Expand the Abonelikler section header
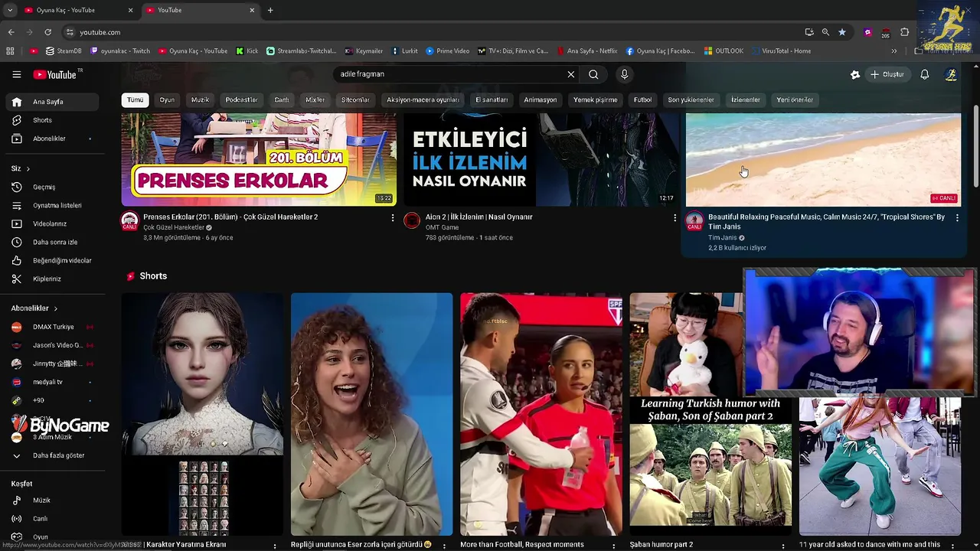 pyautogui.click(x=34, y=308)
